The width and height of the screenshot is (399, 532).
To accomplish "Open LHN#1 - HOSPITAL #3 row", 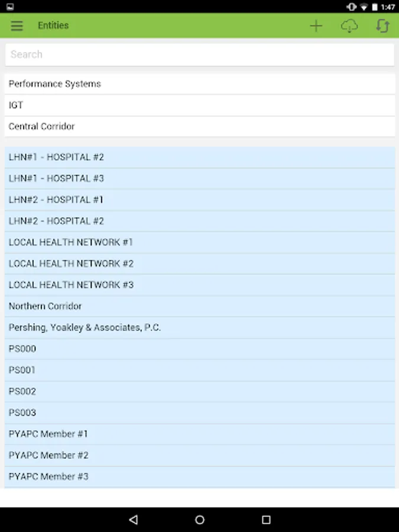I will click(200, 179).
